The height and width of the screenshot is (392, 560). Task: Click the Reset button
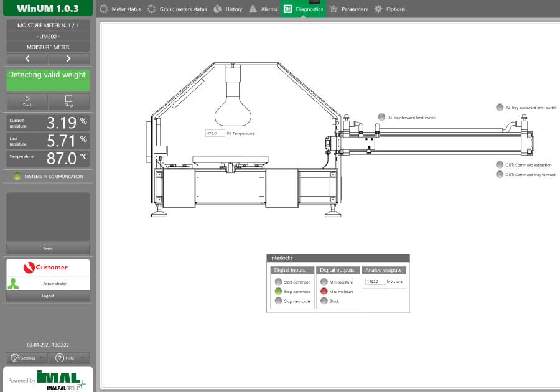click(48, 248)
